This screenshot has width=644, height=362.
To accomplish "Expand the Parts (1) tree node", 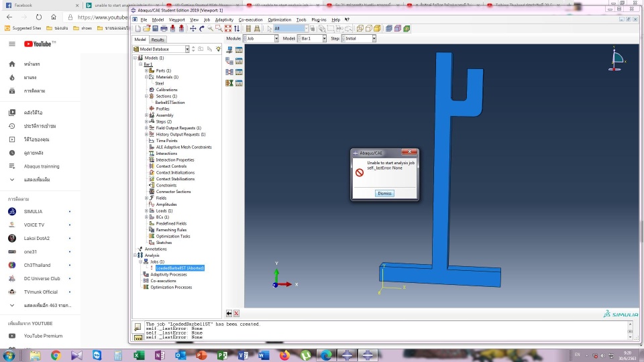I will pyautogui.click(x=146, y=70).
